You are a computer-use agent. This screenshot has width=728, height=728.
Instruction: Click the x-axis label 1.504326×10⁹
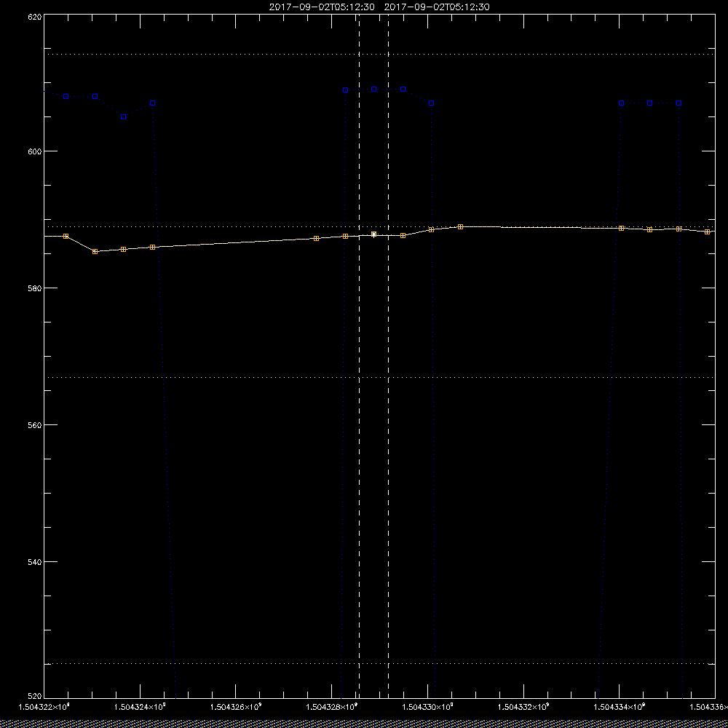236,707
